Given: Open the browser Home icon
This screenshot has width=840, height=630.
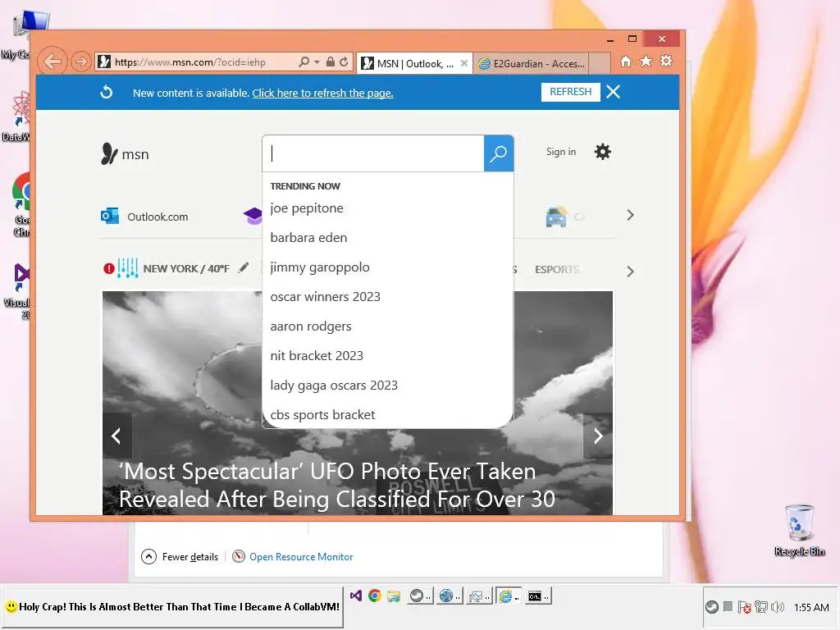Looking at the screenshot, I should tap(626, 61).
